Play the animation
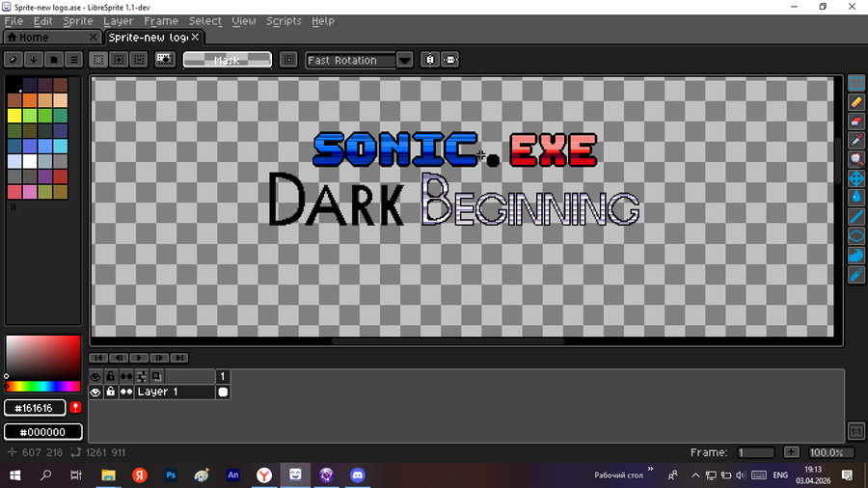Image resolution: width=868 pixels, height=488 pixels. 138,358
